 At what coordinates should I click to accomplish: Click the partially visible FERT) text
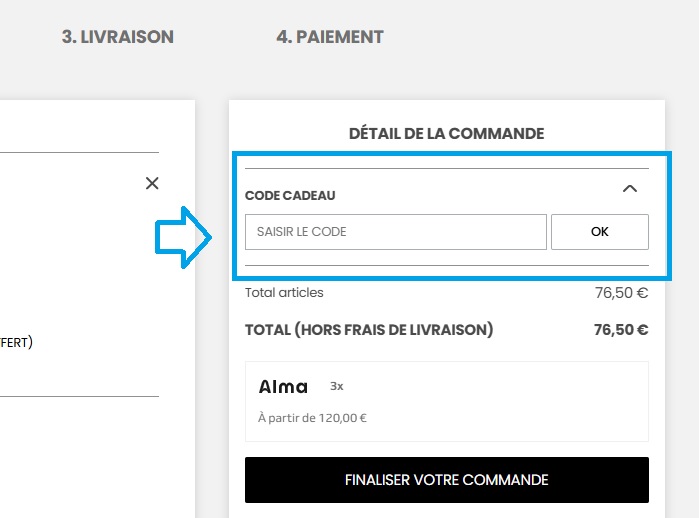click(16, 342)
